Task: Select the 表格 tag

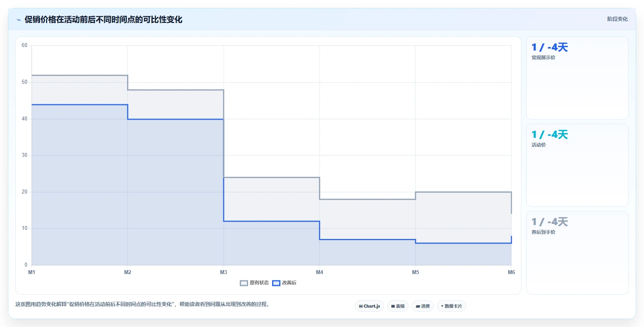Action: click(x=398, y=306)
